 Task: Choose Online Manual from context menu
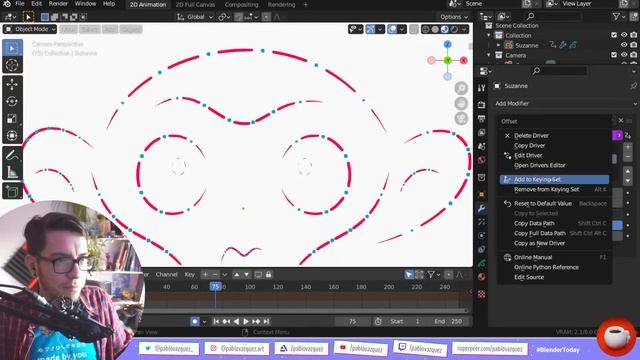pyautogui.click(x=554, y=257)
